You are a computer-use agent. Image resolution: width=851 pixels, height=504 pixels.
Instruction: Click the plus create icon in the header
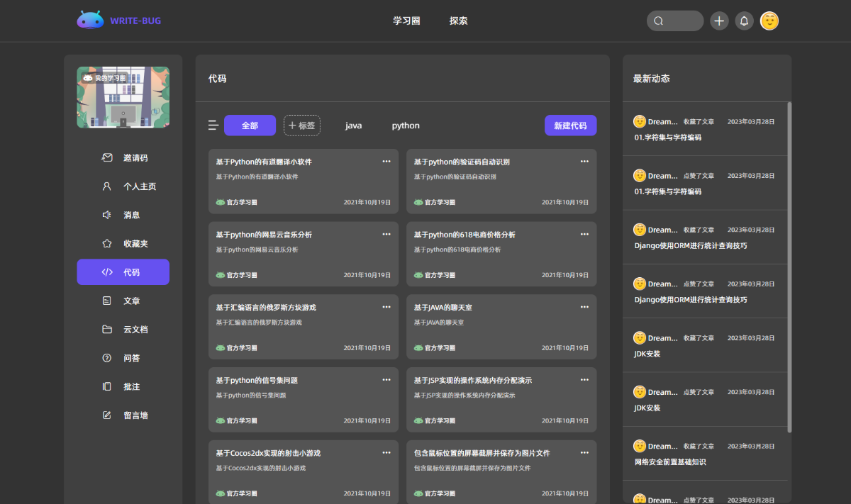coord(719,21)
